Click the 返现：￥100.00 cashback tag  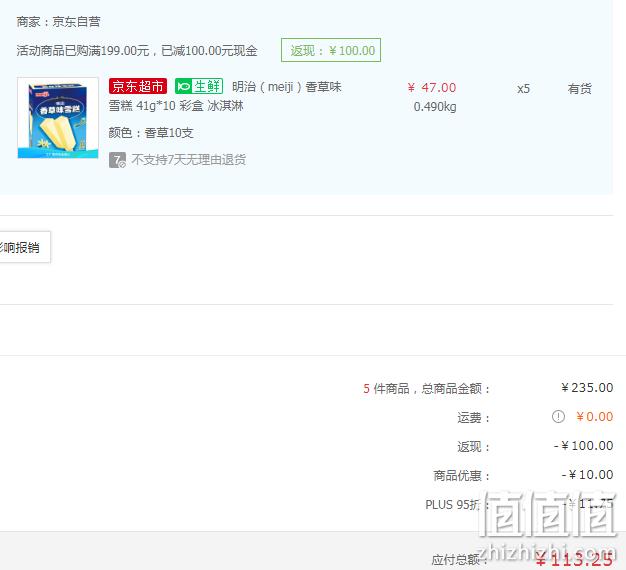pyautogui.click(x=331, y=50)
